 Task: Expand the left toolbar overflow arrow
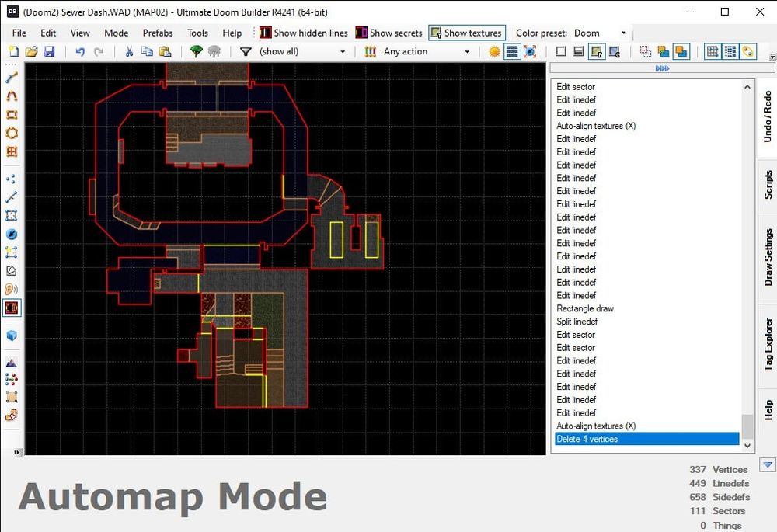17,452
